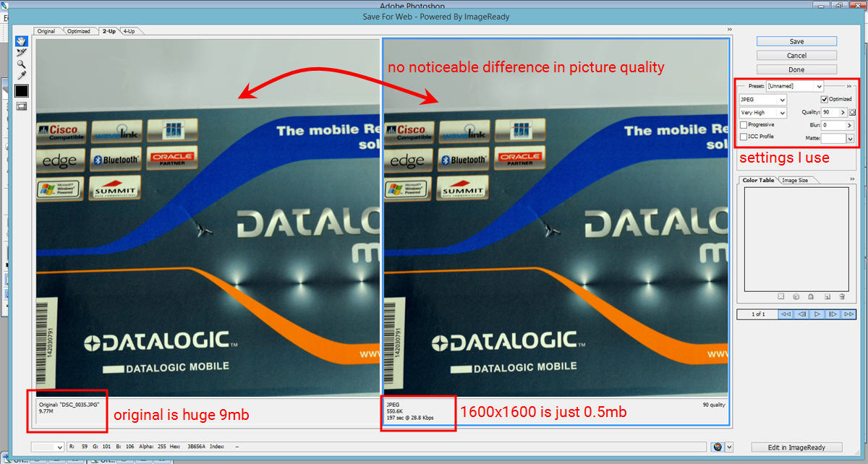Switch to the Original tab
The image size is (868, 464).
pos(46,31)
